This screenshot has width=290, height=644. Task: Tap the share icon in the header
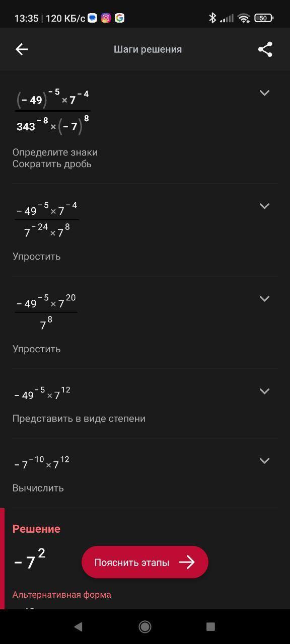pos(265,49)
